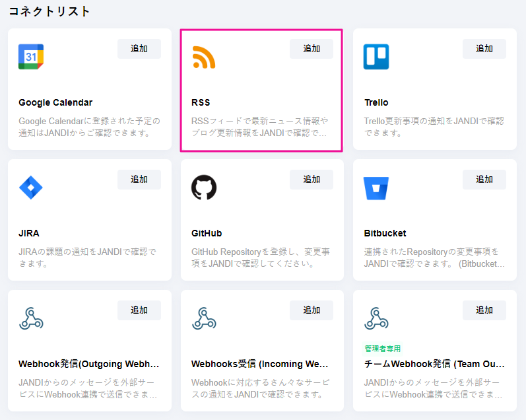Image resolution: width=526 pixels, height=420 pixels.
Task: Add Webhooks受信 (Incoming Webhook) with 追加
Action: [312, 310]
